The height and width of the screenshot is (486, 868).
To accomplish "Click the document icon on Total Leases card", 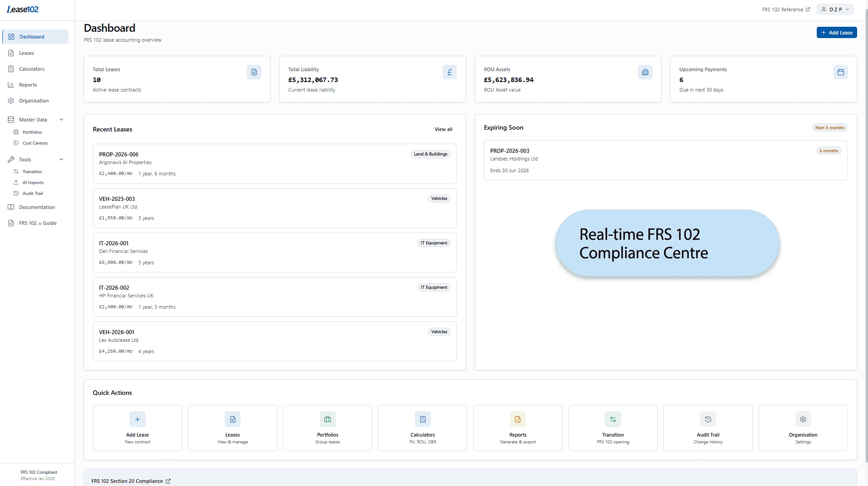I will tap(254, 72).
